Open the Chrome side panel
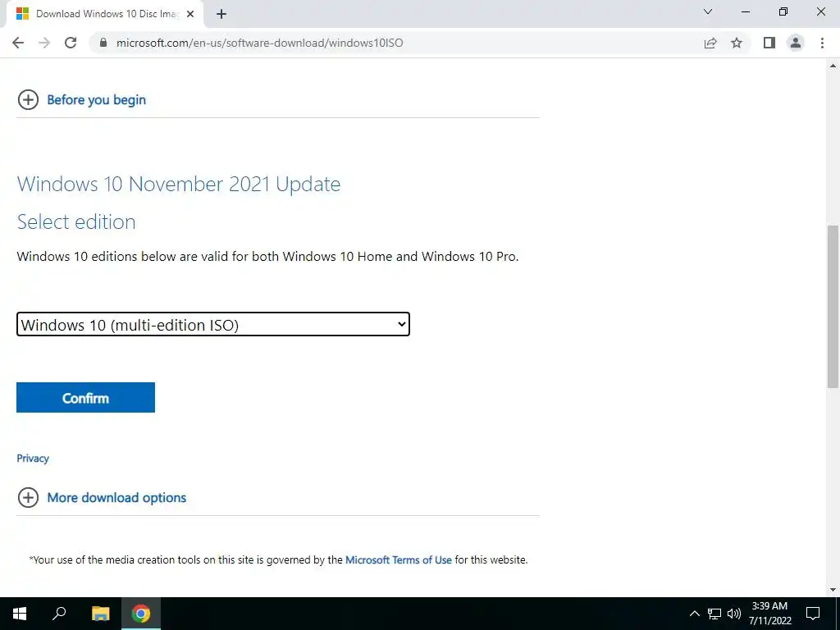Image resolution: width=840 pixels, height=630 pixels. click(x=769, y=43)
